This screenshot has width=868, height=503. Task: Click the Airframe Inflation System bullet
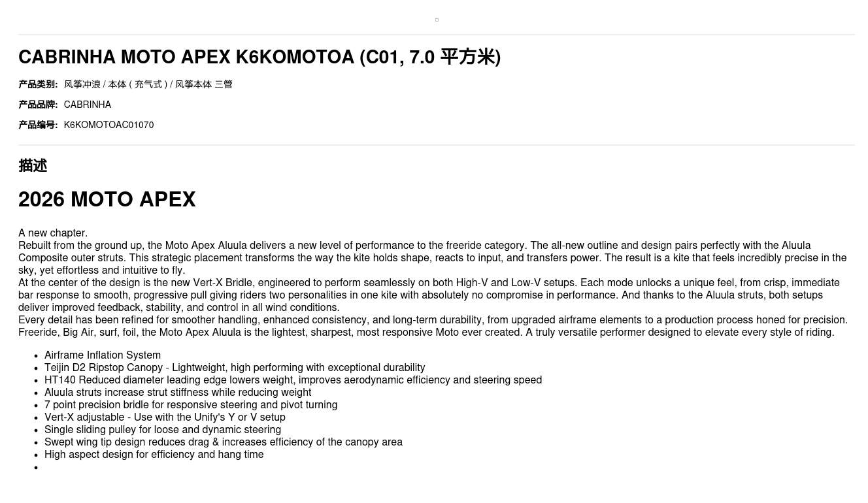[103, 355]
